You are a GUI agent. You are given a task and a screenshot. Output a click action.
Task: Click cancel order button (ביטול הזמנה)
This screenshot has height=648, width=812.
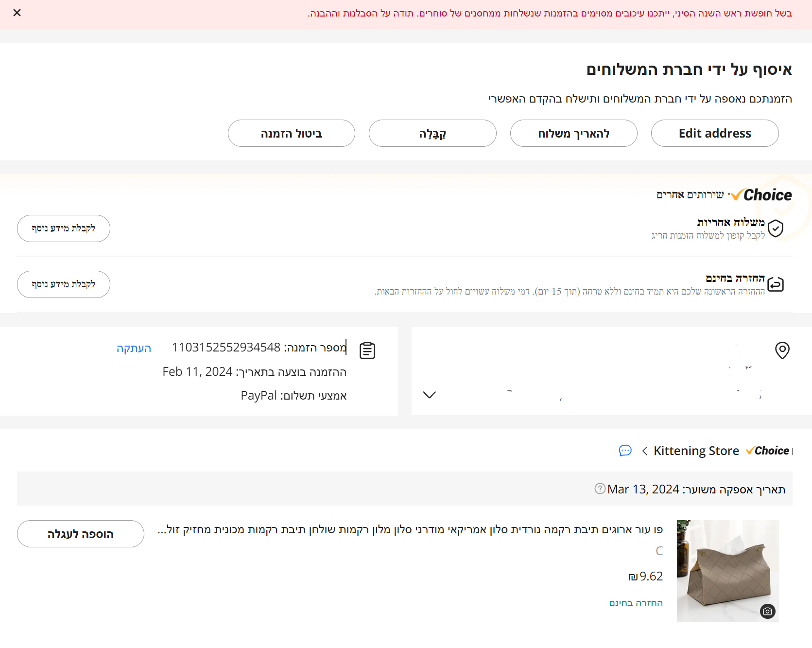point(292,133)
